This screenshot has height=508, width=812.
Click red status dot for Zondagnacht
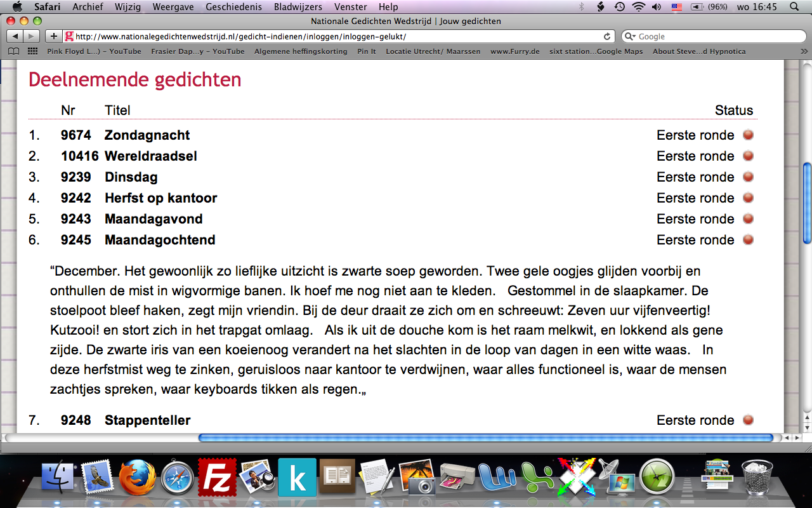(x=748, y=135)
